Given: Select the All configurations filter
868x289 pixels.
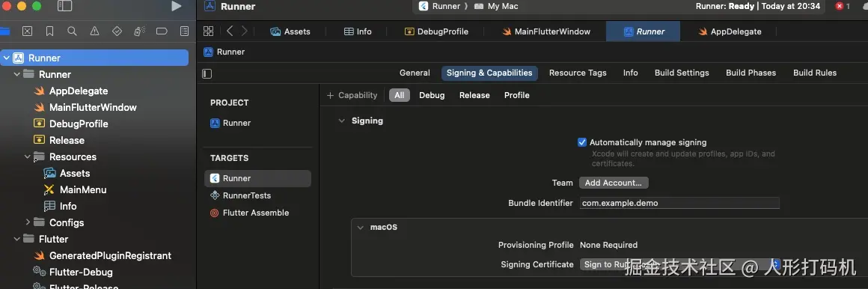Looking at the screenshot, I should (x=399, y=95).
